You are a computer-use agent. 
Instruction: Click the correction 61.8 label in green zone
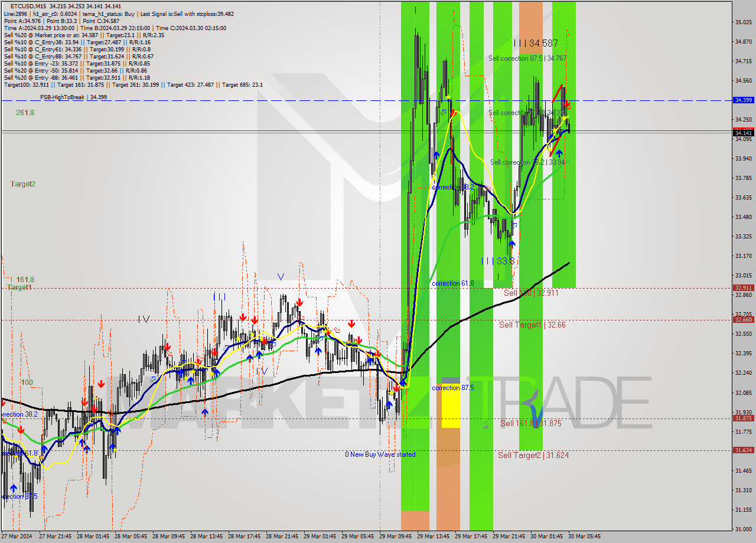[453, 283]
